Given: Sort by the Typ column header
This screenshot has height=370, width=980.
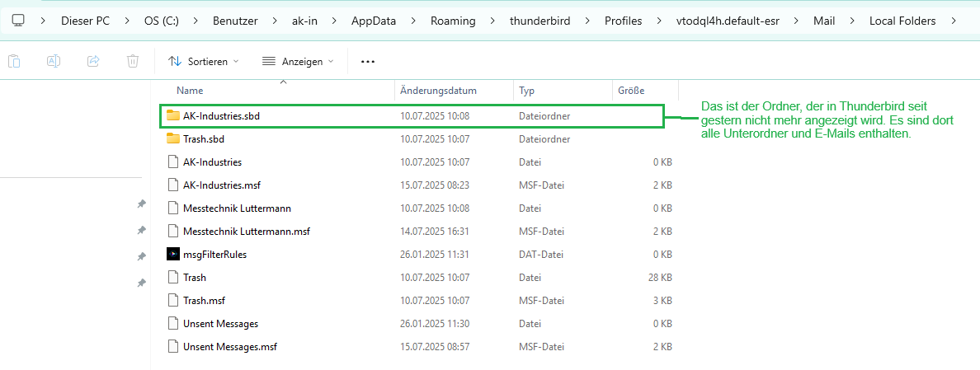Looking at the screenshot, I should pos(527,91).
